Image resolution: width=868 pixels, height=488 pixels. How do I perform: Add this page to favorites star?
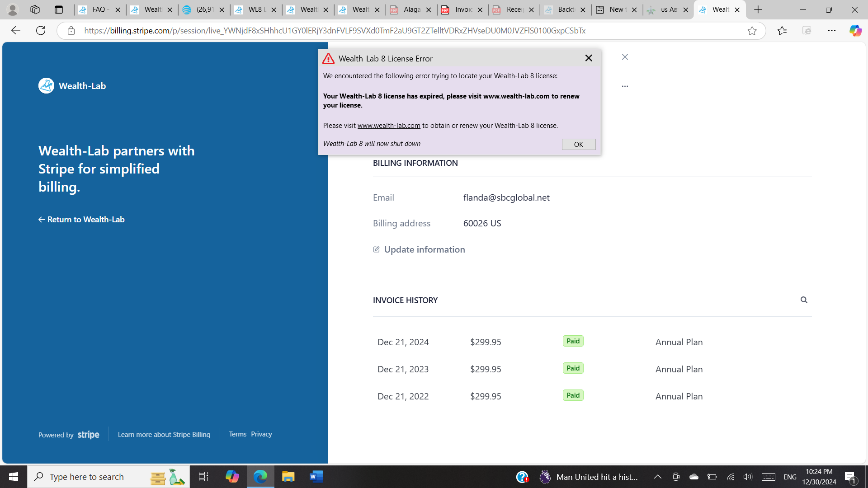(x=752, y=31)
